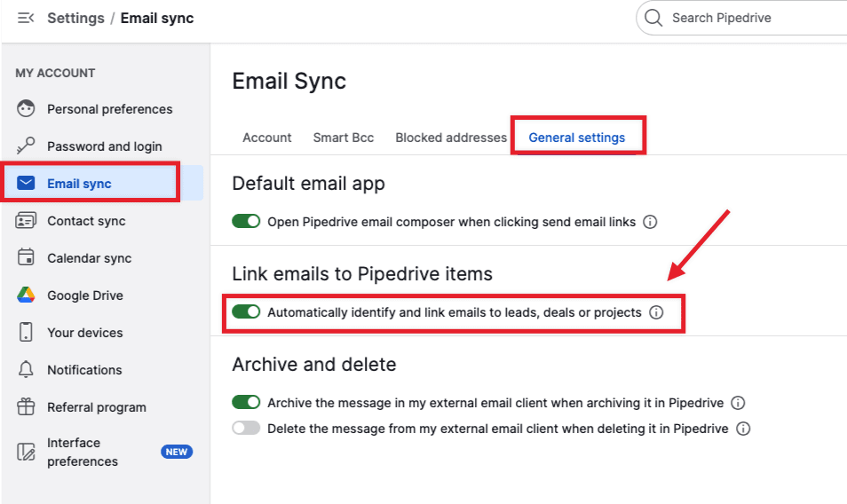The height and width of the screenshot is (504, 847).
Task: Toggle Open Pipedrive email composer switch
Action: [246, 222]
